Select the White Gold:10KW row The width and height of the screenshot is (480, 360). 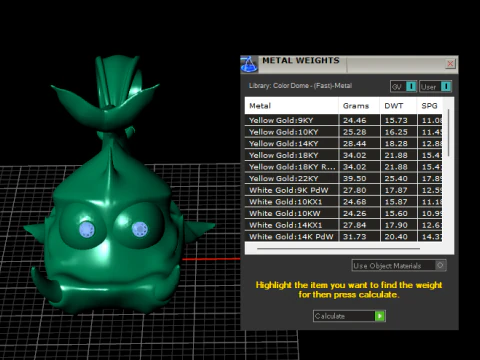(344, 213)
